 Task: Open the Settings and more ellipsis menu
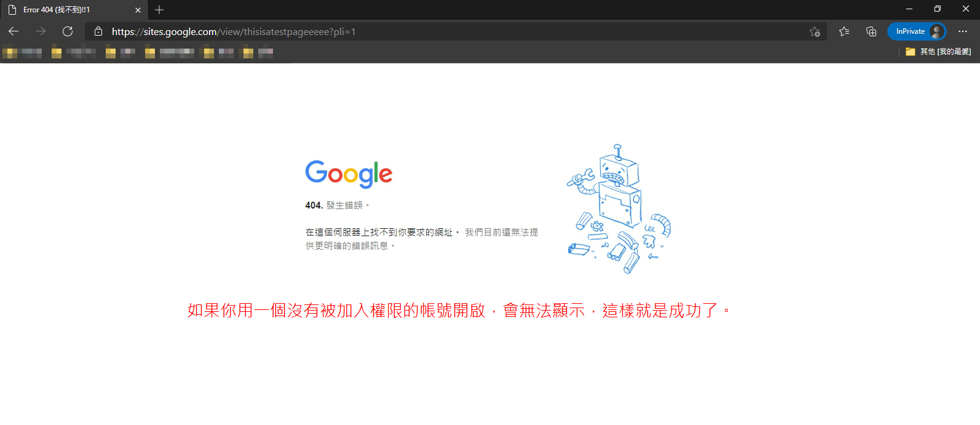tap(963, 31)
